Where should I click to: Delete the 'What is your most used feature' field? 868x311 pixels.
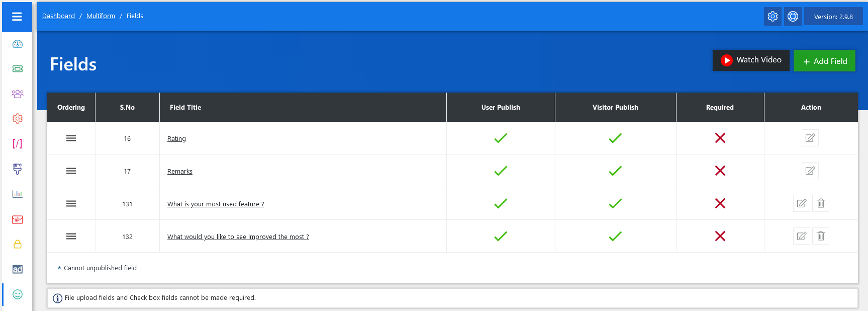pyautogui.click(x=821, y=203)
